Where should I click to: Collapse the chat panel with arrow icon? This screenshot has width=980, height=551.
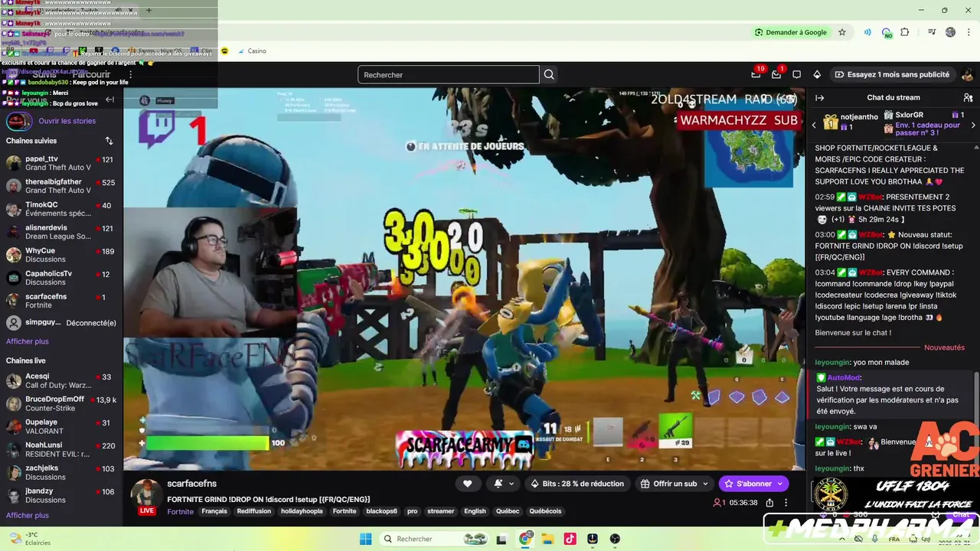(x=819, y=97)
